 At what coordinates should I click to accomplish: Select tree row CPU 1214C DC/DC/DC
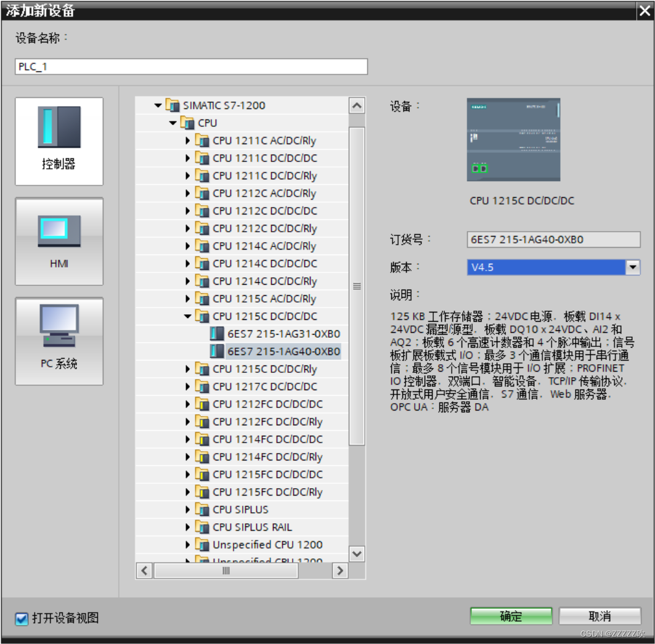click(x=242, y=263)
